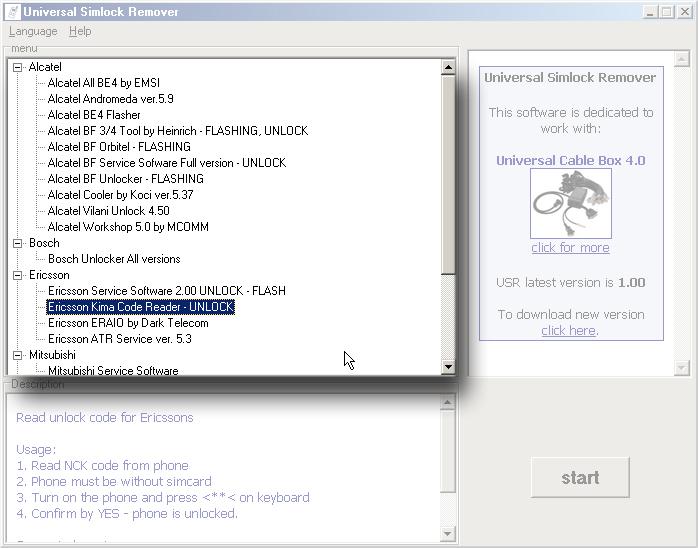This screenshot has width=698, height=548.
Task: Select Ericsson Kima Code Reader - UNLOCK
Action: [140, 307]
